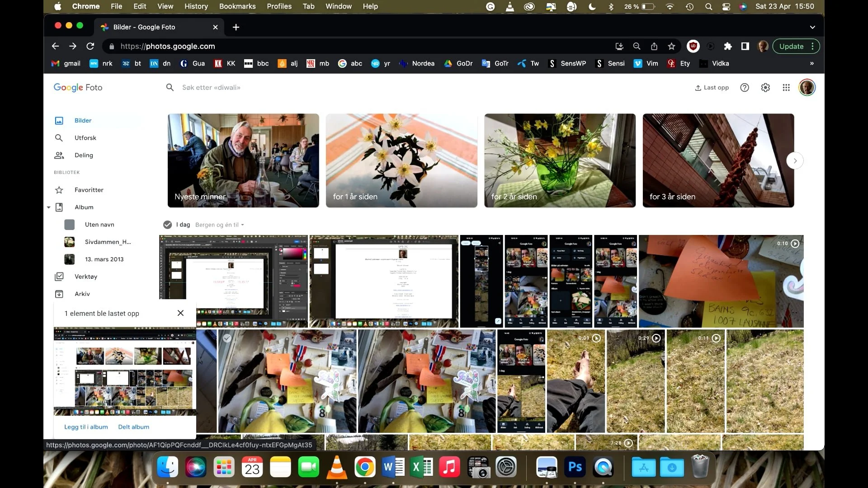This screenshot has height=488, width=868.
Task: Open the Google apps grid
Action: click(x=786, y=88)
